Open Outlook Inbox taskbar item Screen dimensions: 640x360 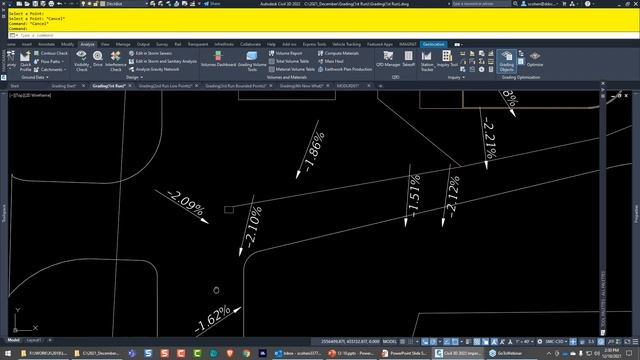[x=297, y=353]
